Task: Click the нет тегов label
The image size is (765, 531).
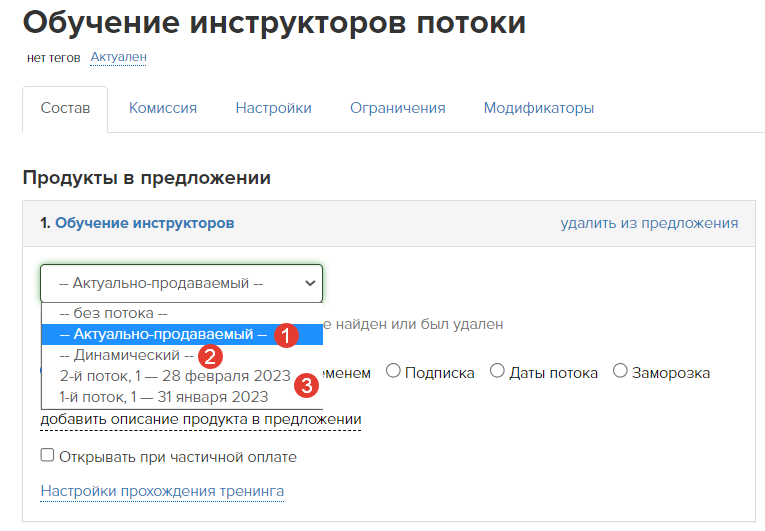Action: 53,58
